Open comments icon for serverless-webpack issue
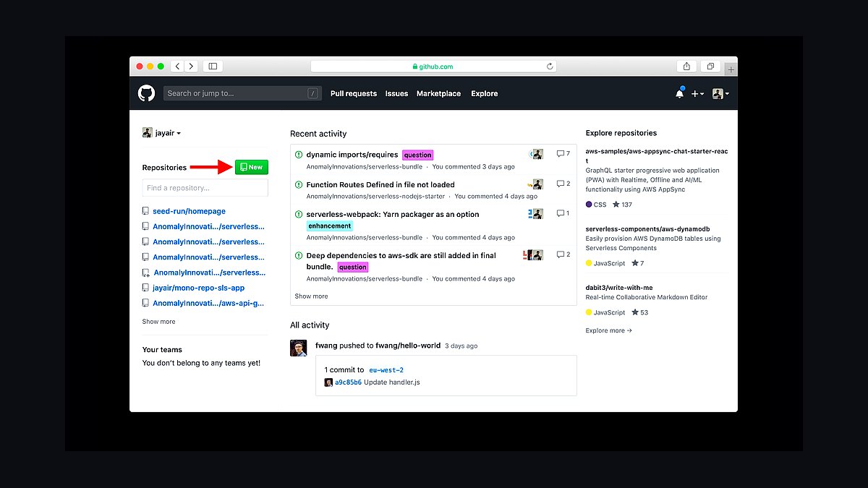This screenshot has height=488, width=868. click(x=563, y=213)
